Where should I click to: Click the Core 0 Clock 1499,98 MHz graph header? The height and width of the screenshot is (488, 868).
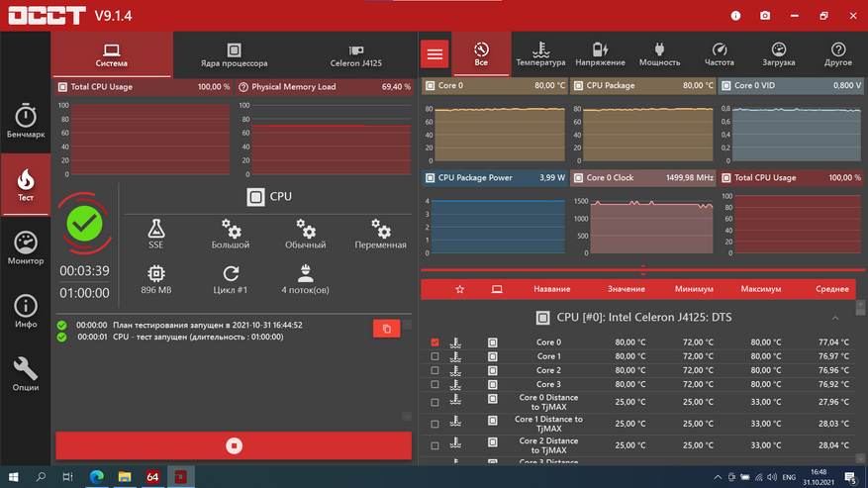tap(642, 178)
